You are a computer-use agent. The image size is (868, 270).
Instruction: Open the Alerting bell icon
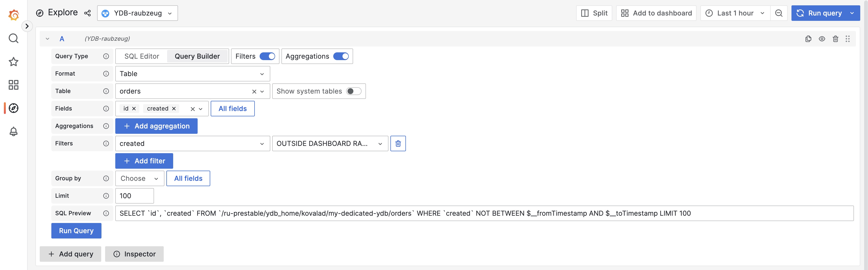(14, 131)
